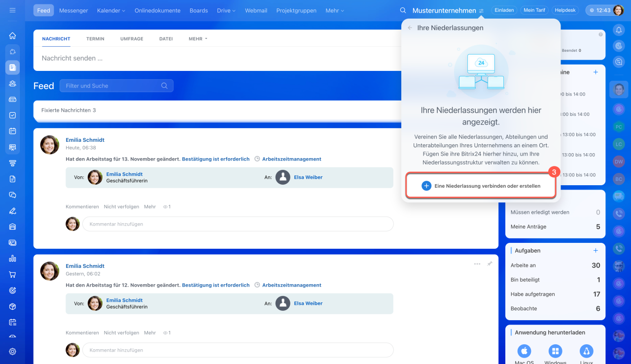This screenshot has width=631, height=364.
Task: Open the Mehr dropdown in post composer
Action: (198, 39)
